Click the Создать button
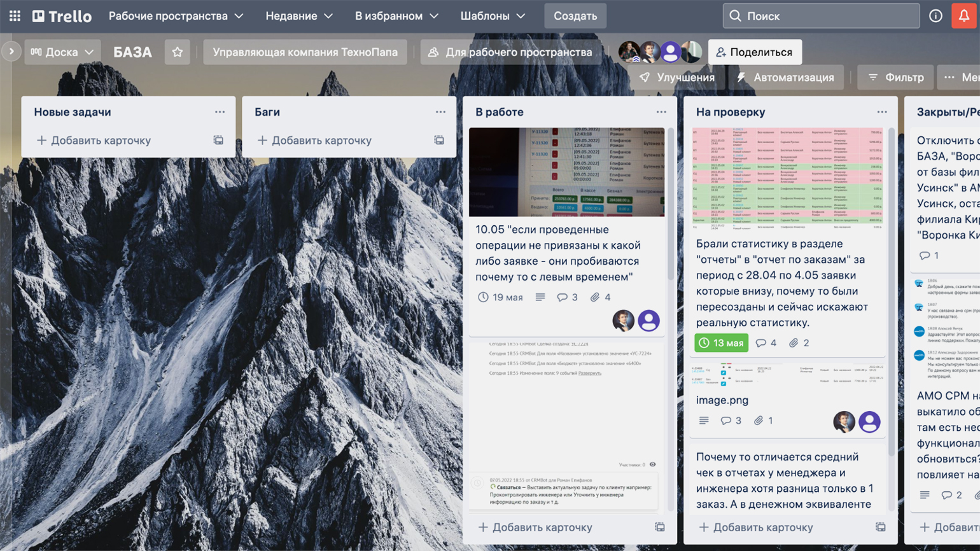The width and height of the screenshot is (980, 551). point(575,16)
